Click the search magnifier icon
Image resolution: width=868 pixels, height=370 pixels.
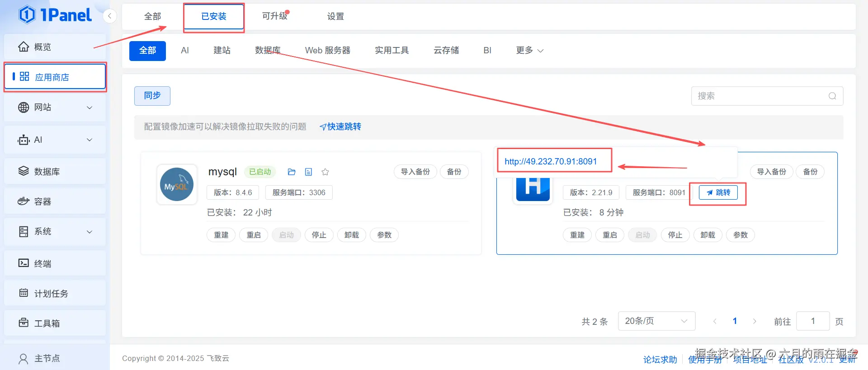pyautogui.click(x=832, y=96)
